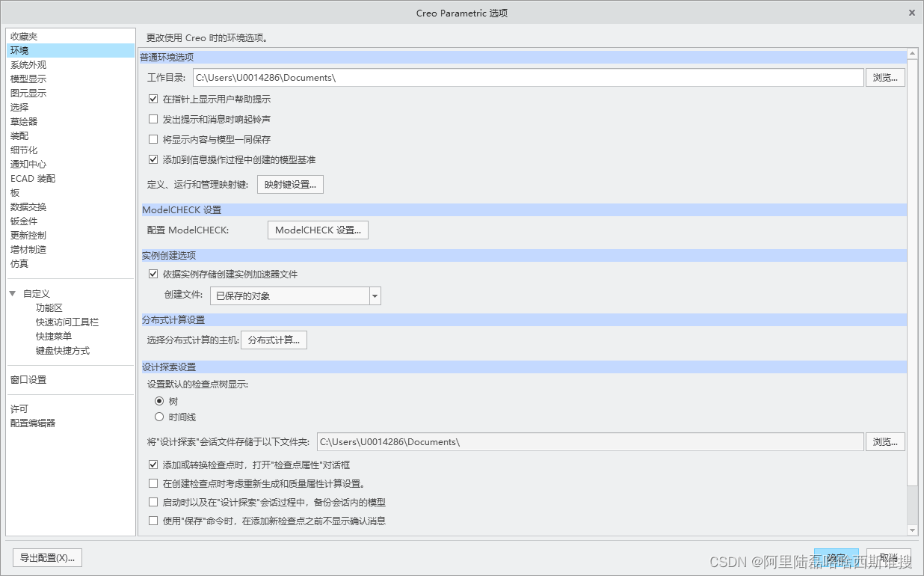The width and height of the screenshot is (924, 576).
Task: Toggle 依据实例存储创建实例加速器文件 checkbox
Action: [x=153, y=275]
